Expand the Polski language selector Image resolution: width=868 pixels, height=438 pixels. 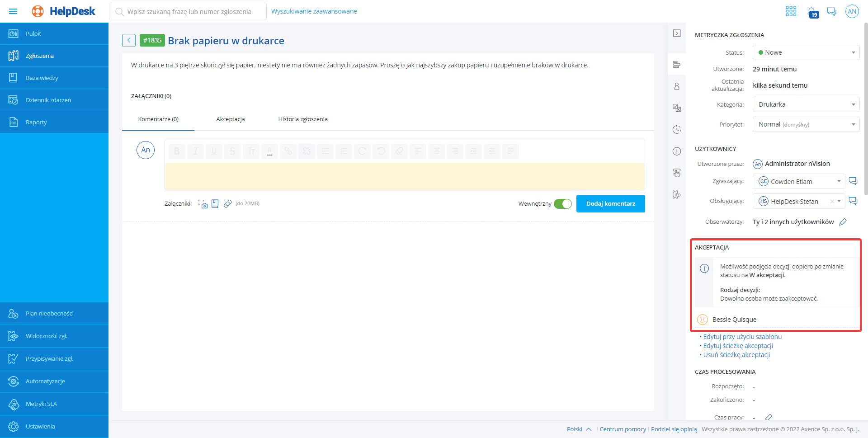pyautogui.click(x=579, y=429)
